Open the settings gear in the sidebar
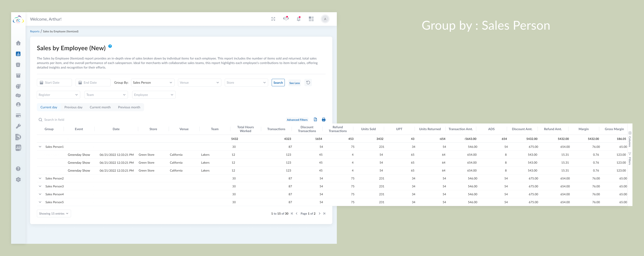Screen dimensions: 644x256 click(18, 179)
